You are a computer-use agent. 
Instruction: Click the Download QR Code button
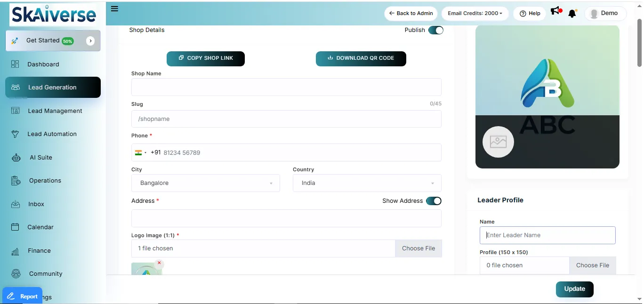click(x=361, y=58)
